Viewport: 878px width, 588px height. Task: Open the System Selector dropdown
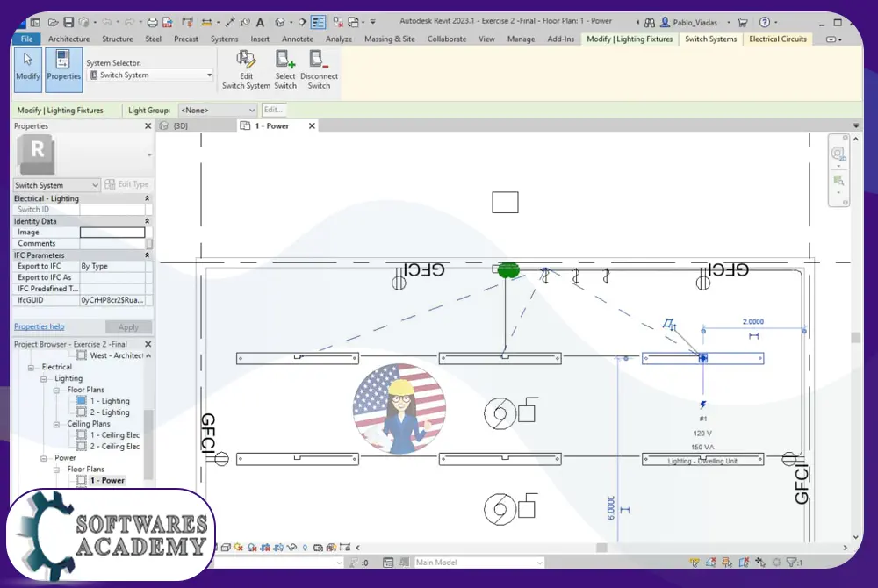(151, 75)
